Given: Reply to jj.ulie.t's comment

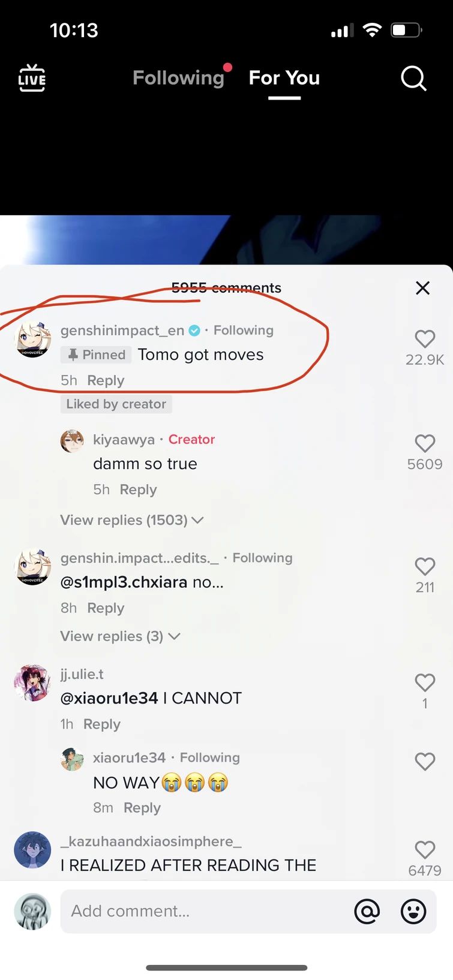Looking at the screenshot, I should (101, 724).
